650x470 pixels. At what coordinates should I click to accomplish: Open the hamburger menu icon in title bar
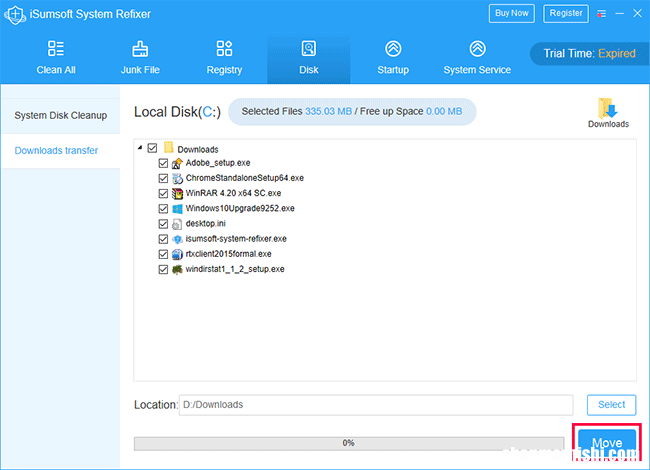[x=601, y=14]
